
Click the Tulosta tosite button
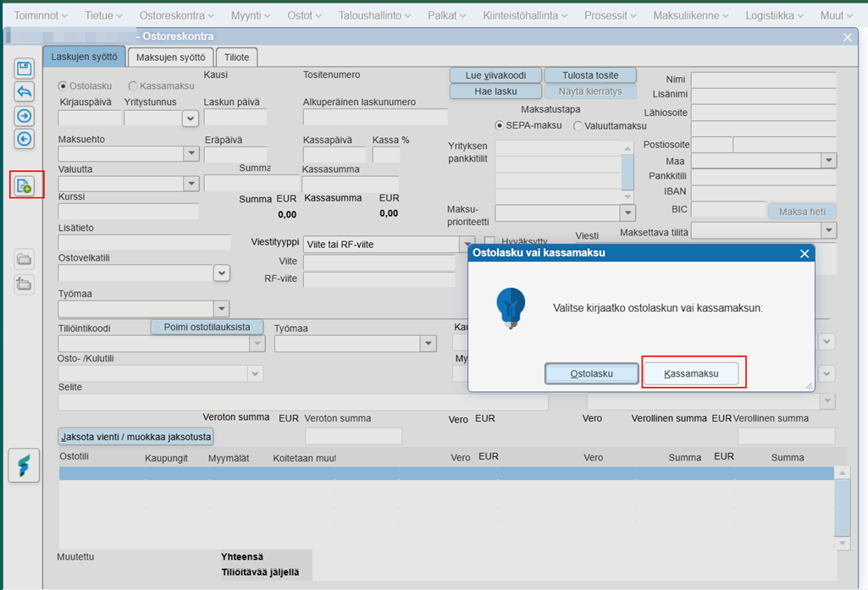point(590,75)
